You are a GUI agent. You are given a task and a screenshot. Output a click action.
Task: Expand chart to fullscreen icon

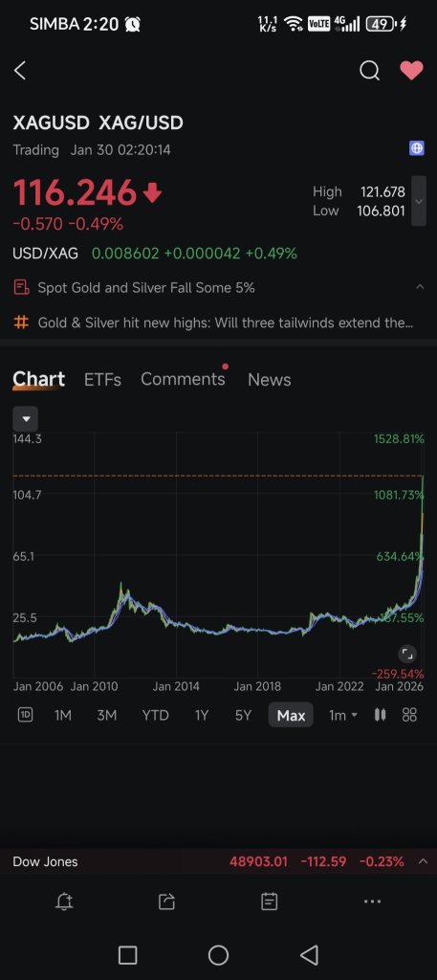407,654
